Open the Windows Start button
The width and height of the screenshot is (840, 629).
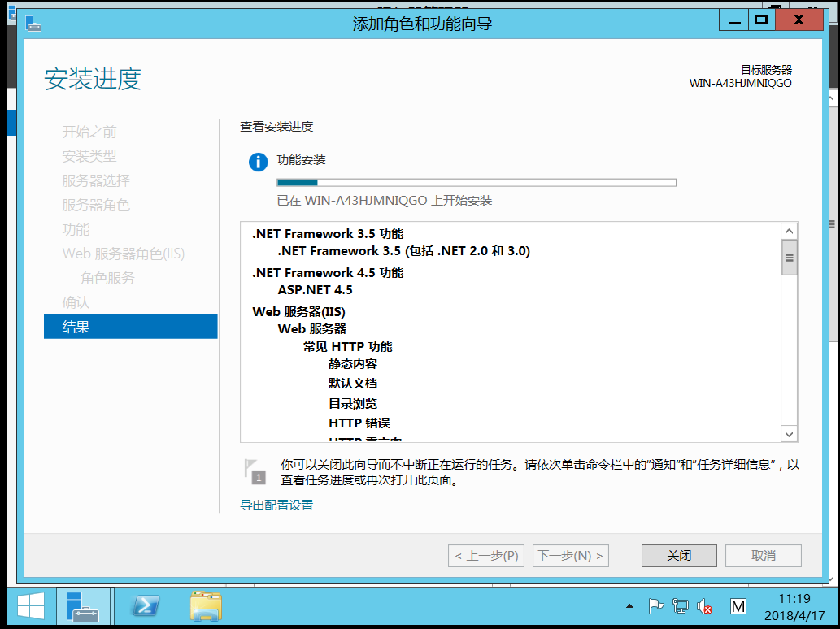click(x=31, y=607)
